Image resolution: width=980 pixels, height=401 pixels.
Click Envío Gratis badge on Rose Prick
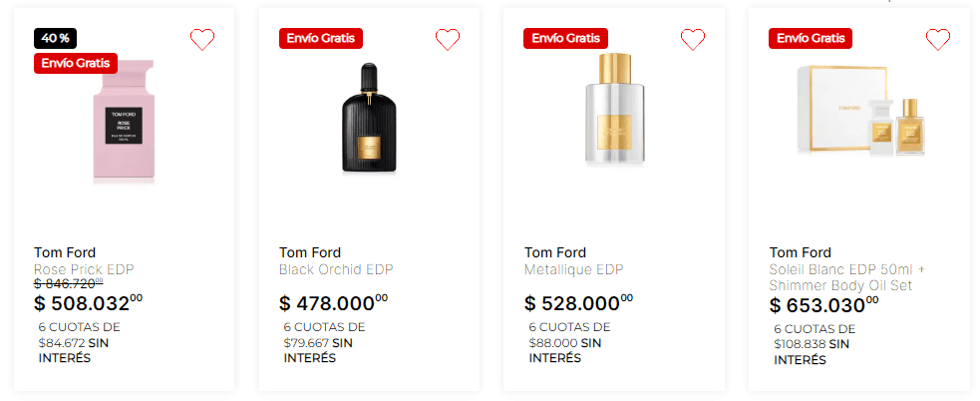point(76,63)
